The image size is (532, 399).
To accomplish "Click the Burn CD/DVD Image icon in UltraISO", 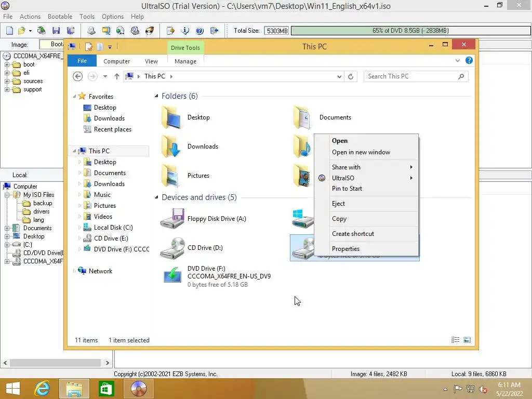I will (x=150, y=31).
